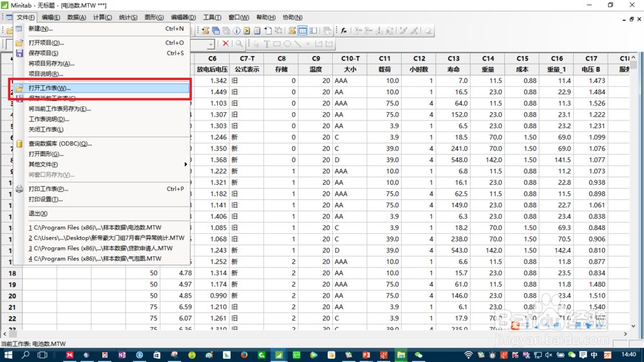
Task: Choose 查询数据库 (ODBC)(Q)... entry
Action: (x=102, y=144)
